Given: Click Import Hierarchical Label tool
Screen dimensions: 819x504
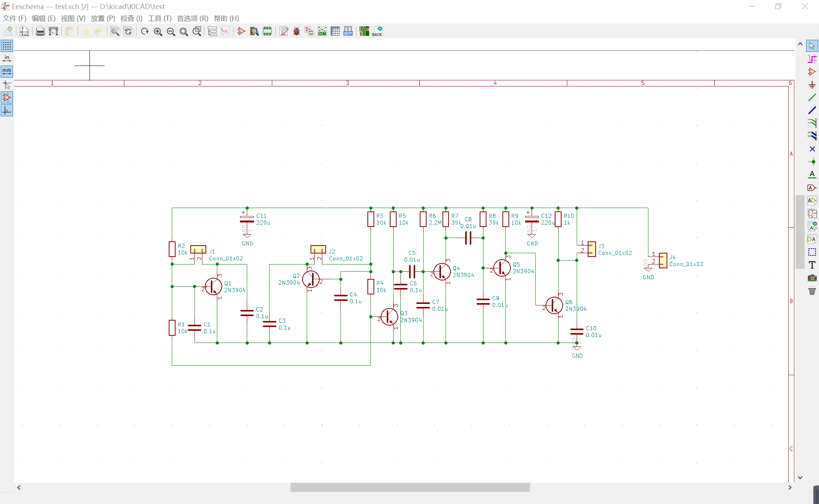Looking at the screenshot, I should tap(812, 226).
